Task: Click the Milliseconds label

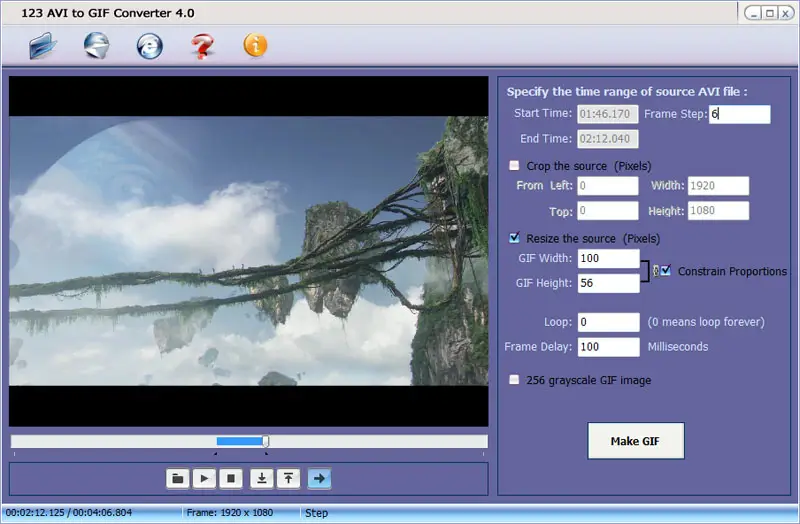Action: tap(678, 347)
